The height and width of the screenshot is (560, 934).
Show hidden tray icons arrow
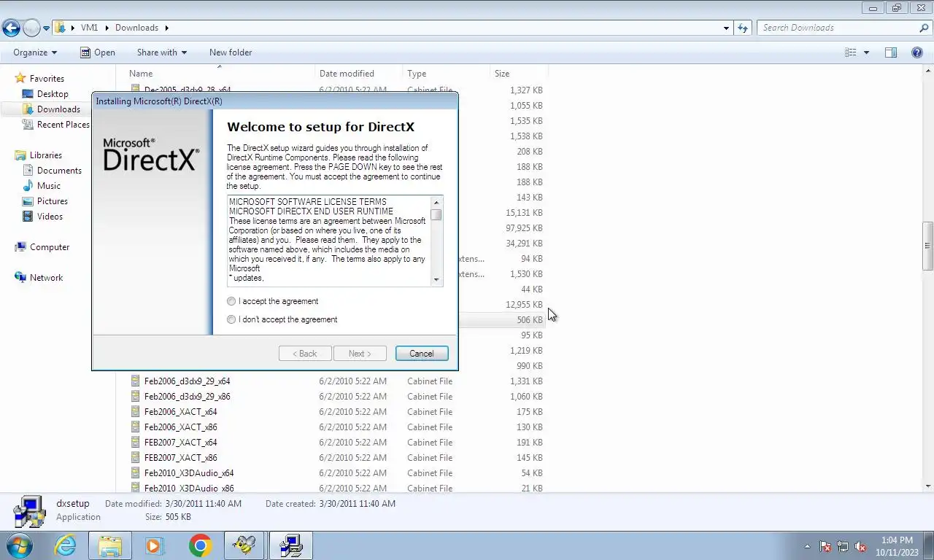pyautogui.click(x=807, y=546)
